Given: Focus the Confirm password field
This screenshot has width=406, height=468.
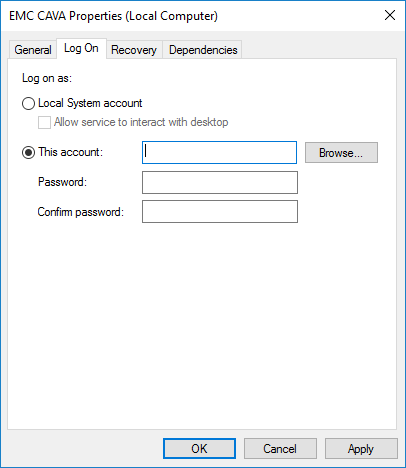Looking at the screenshot, I should (x=220, y=211).
